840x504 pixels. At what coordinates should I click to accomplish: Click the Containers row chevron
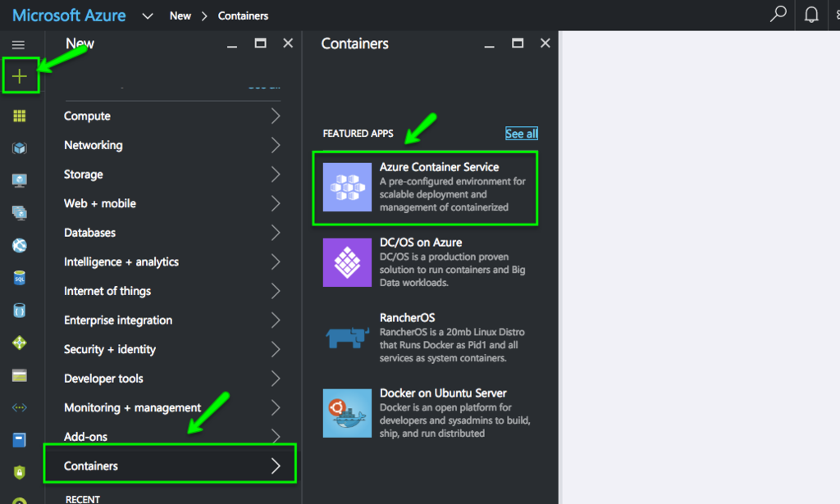click(x=276, y=466)
